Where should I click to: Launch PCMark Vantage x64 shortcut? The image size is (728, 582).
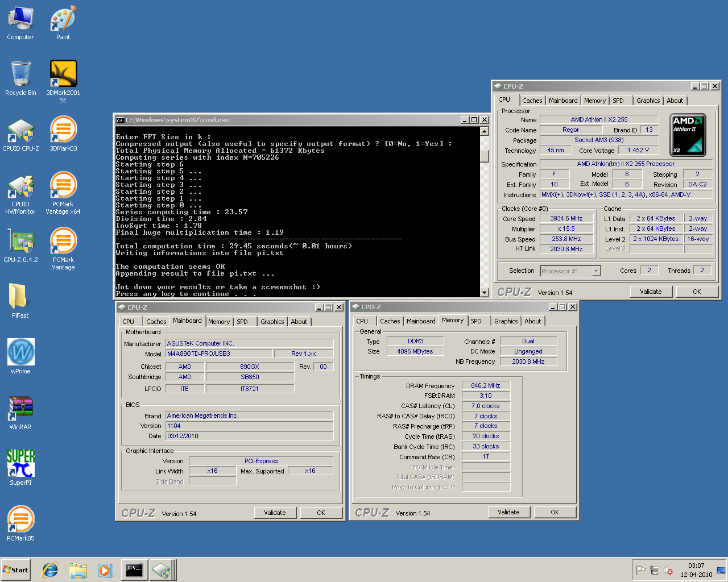(63, 194)
